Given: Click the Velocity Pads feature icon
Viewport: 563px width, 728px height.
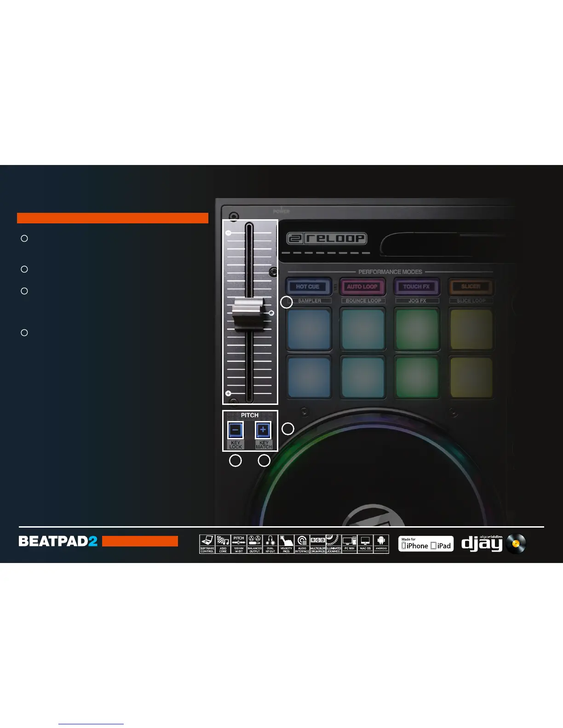Looking at the screenshot, I should click(286, 544).
